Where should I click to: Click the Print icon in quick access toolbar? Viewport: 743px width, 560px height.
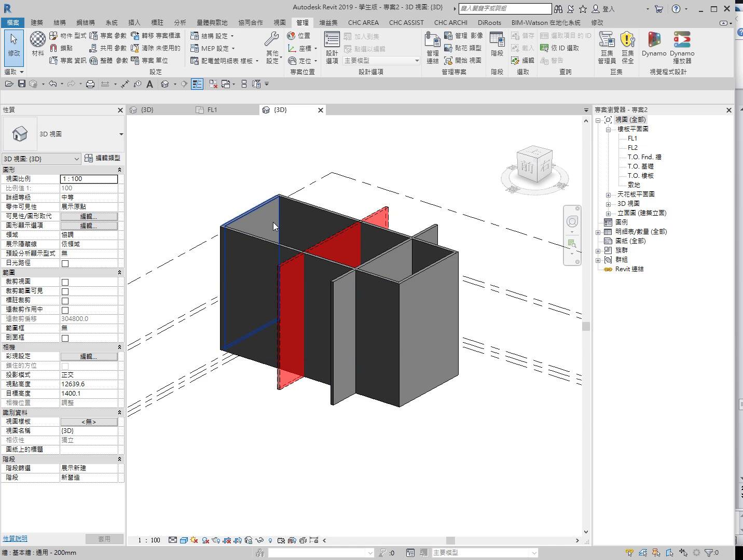point(90,83)
